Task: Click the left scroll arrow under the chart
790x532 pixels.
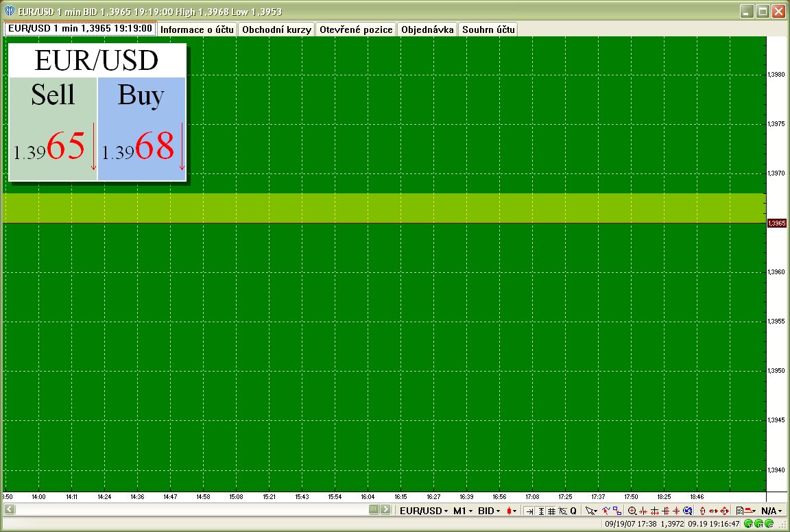Action: [10, 509]
